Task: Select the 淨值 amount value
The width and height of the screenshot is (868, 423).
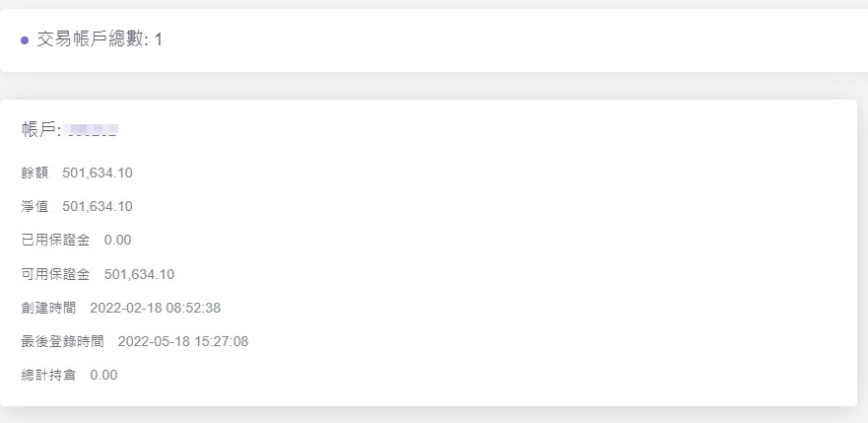Action: pyautogui.click(x=97, y=206)
